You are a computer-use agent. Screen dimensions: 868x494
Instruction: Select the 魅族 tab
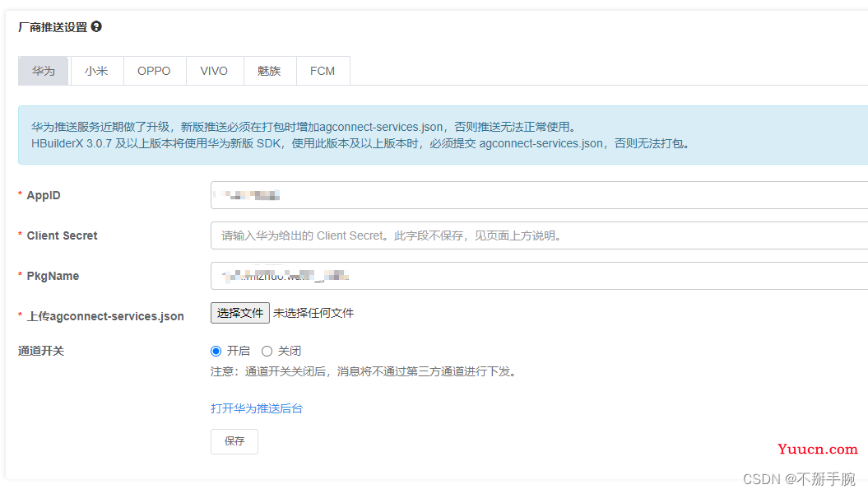point(270,71)
